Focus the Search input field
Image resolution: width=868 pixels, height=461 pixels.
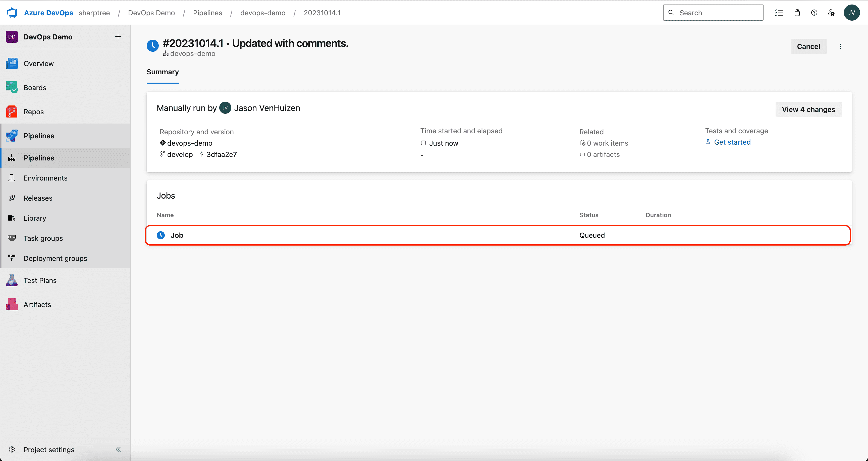713,13
